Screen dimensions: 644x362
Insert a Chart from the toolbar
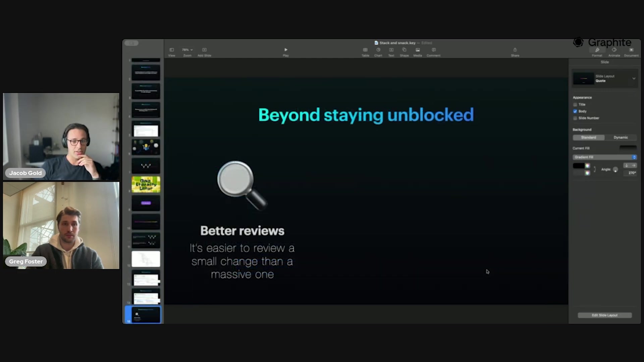point(378,52)
